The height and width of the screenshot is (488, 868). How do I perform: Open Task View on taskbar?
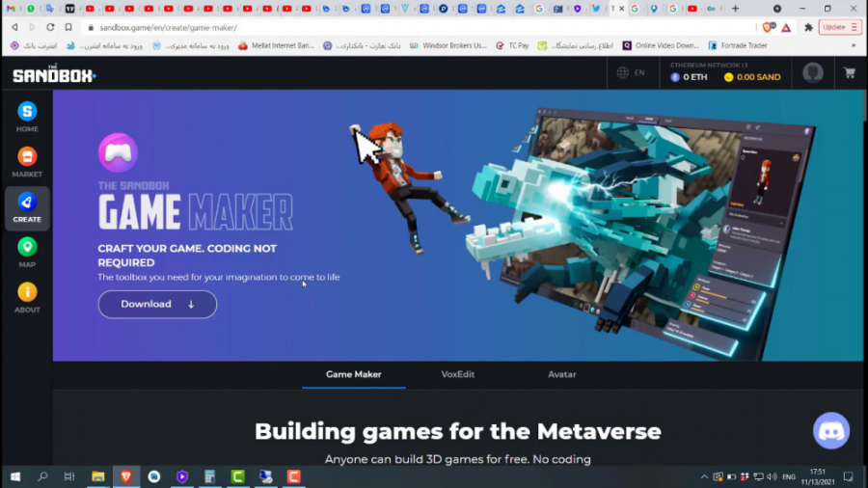click(69, 476)
